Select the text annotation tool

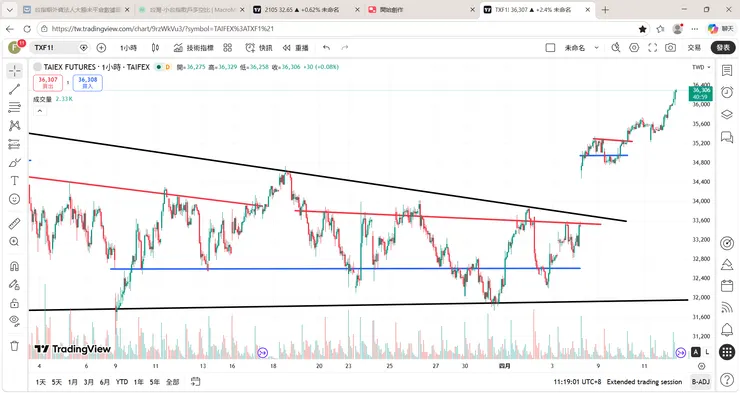(15, 181)
